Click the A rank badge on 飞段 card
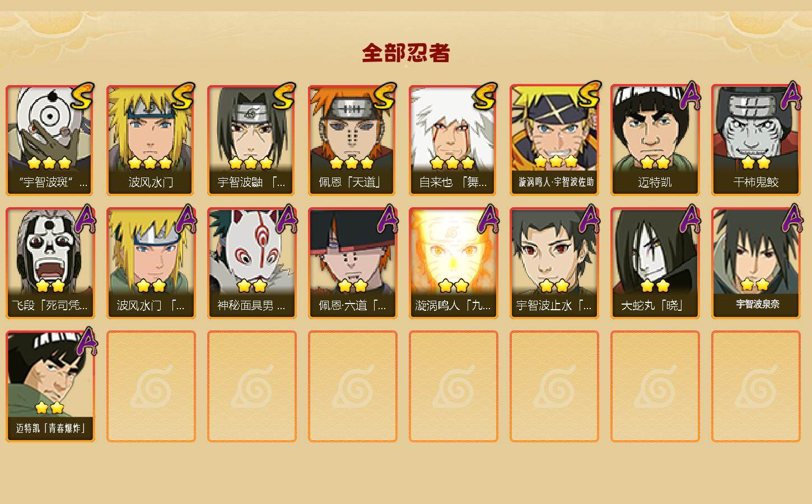 85,219
